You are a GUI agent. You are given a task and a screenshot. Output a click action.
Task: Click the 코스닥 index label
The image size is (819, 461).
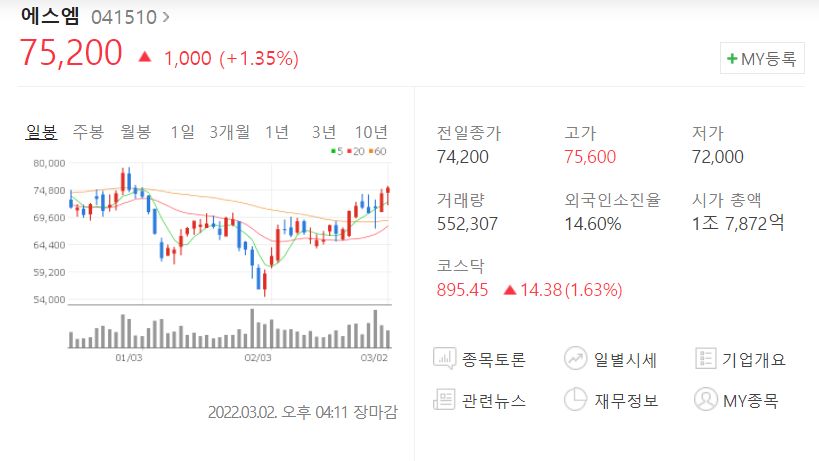click(x=461, y=266)
